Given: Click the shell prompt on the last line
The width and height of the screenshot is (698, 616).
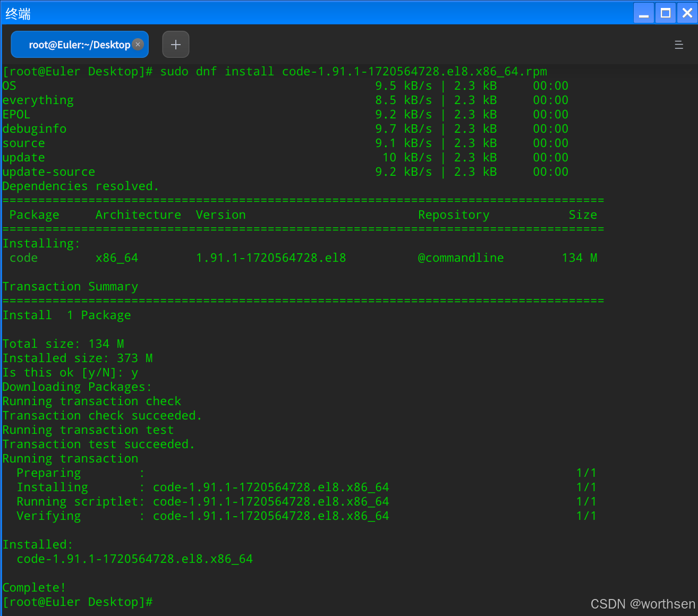Looking at the screenshot, I should point(78,602).
